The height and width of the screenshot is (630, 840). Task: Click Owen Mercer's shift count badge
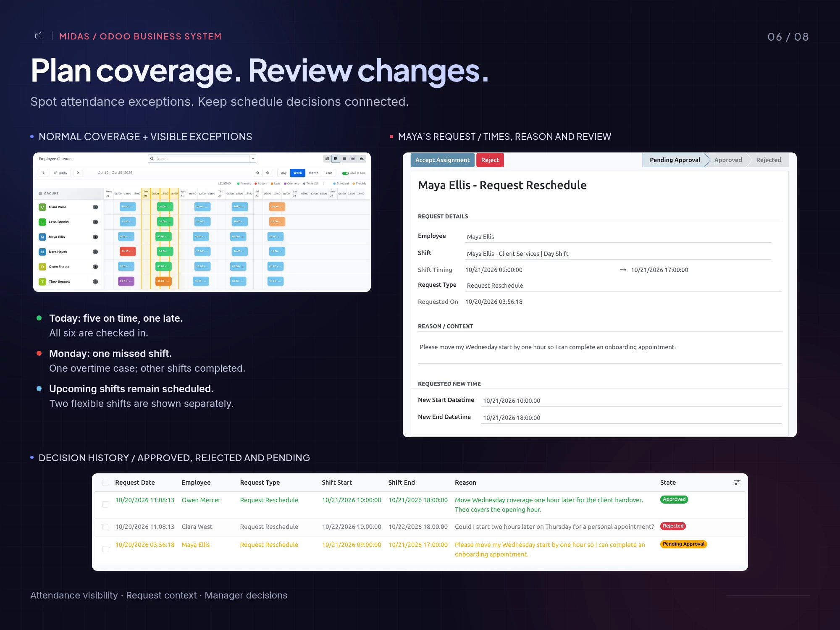(x=95, y=267)
